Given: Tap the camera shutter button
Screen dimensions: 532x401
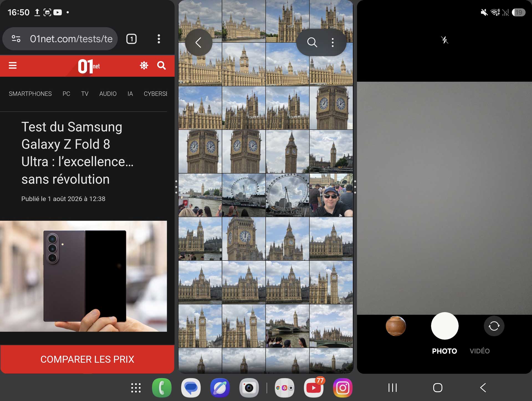Looking at the screenshot, I should (445, 326).
